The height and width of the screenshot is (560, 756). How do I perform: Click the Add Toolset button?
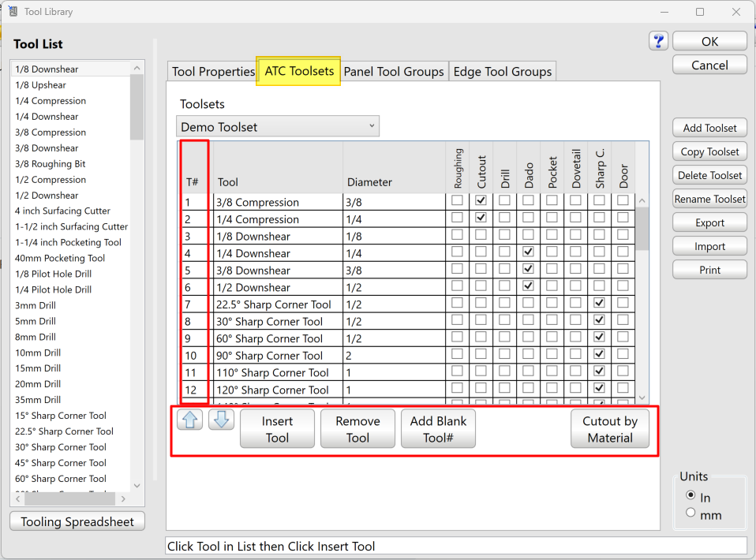tap(709, 128)
